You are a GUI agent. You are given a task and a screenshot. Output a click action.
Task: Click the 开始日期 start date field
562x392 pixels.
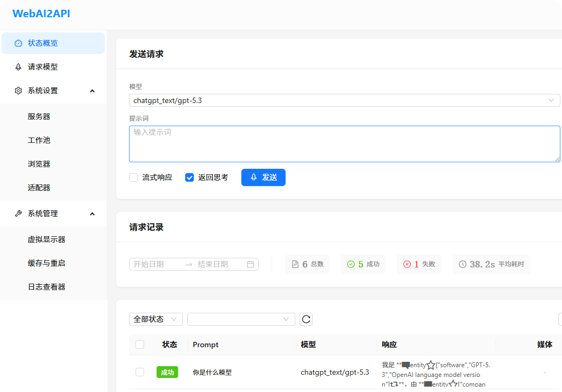(156, 264)
